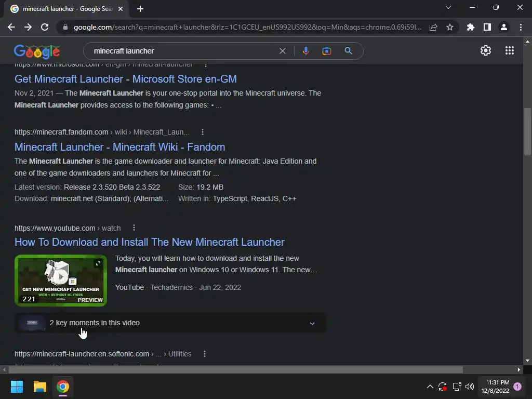532x399 pixels.
Task: Clear the search box text
Action: (x=282, y=51)
